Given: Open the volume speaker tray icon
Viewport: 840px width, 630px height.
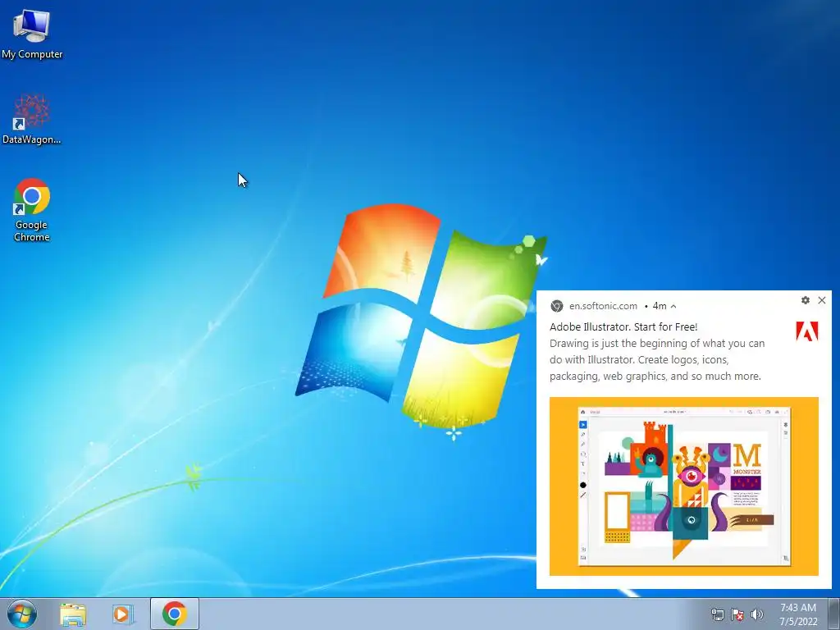Looking at the screenshot, I should pos(757,614).
